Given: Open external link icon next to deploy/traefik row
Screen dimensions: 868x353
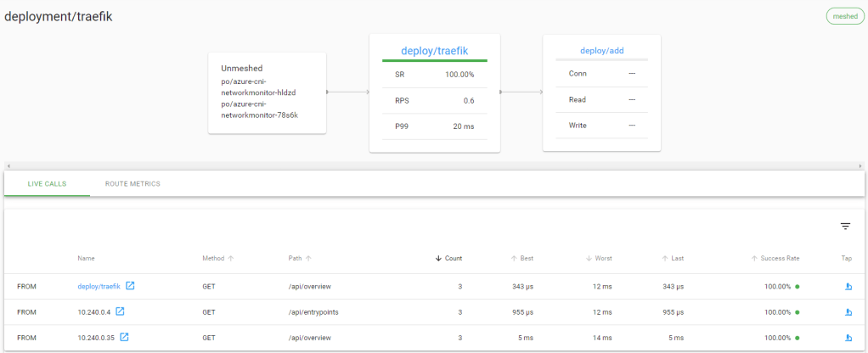Looking at the screenshot, I should pos(130,286).
